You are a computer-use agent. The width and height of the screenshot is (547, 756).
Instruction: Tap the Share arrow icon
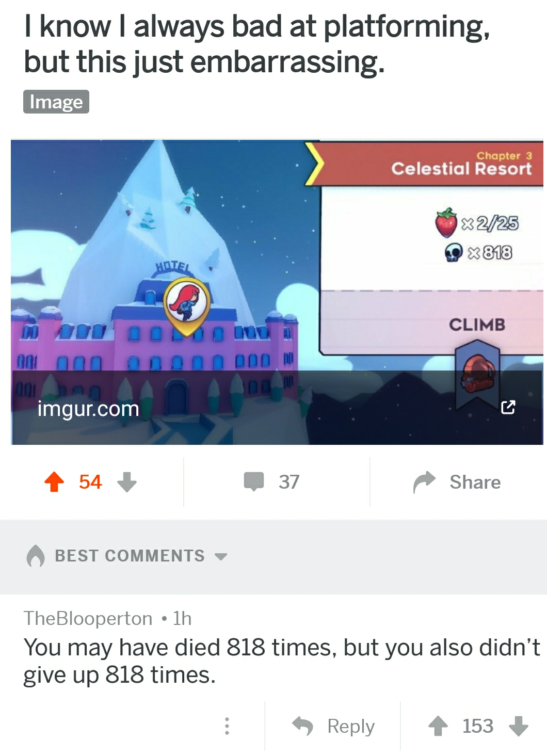point(424,482)
